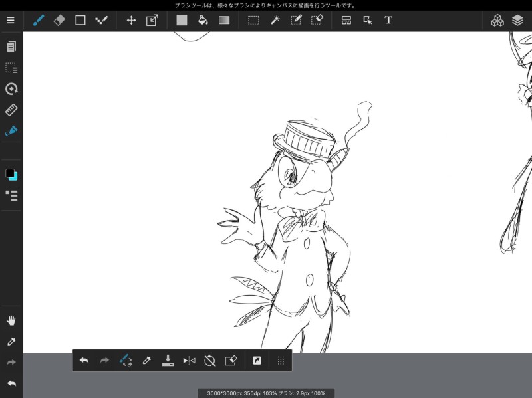The image size is (532, 398).
Task: Select the Move tool
Action: (x=131, y=21)
